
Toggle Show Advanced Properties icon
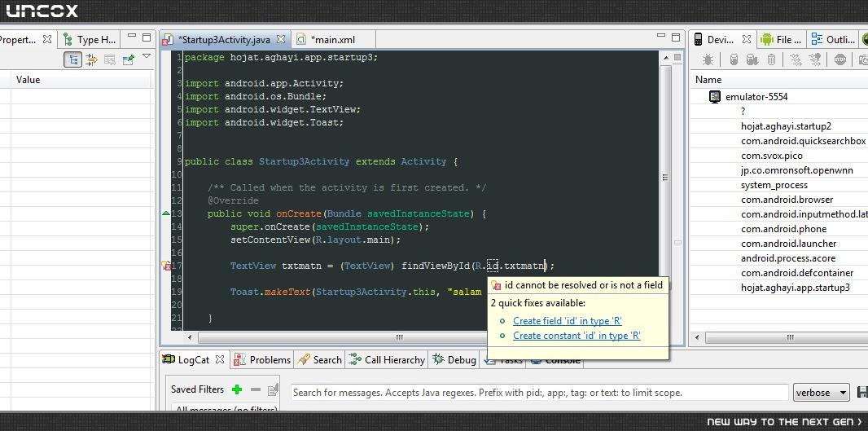click(x=92, y=59)
